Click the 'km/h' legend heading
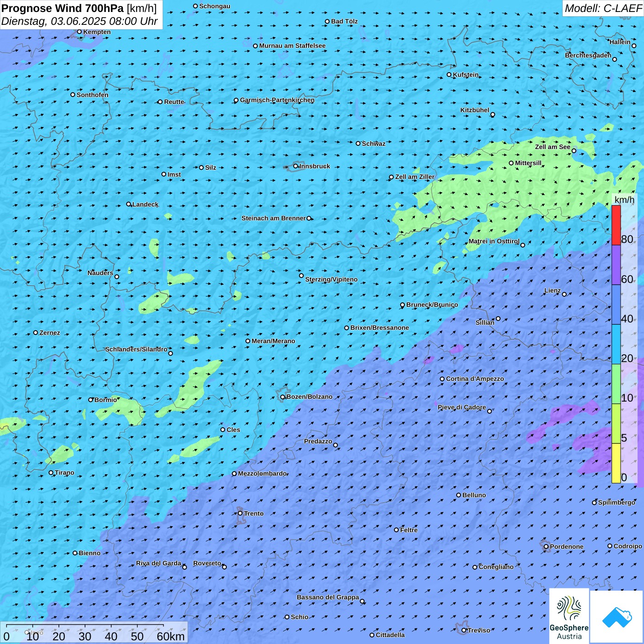 (x=624, y=200)
